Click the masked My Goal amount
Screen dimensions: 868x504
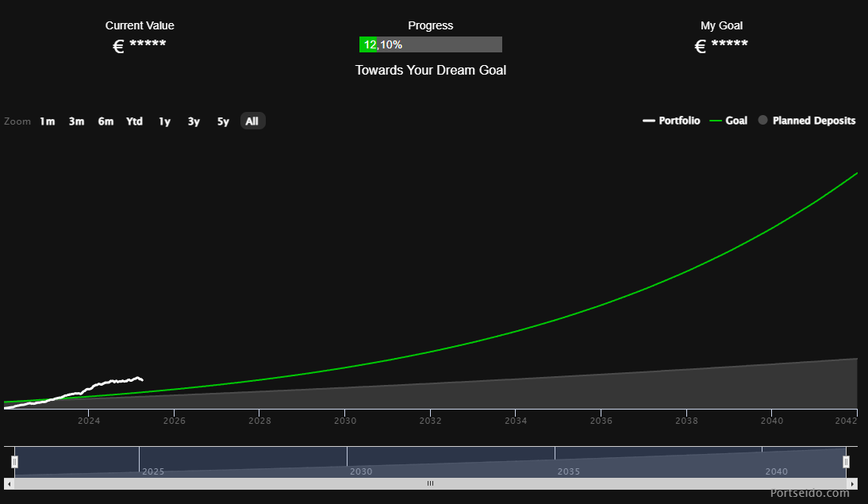click(x=721, y=45)
